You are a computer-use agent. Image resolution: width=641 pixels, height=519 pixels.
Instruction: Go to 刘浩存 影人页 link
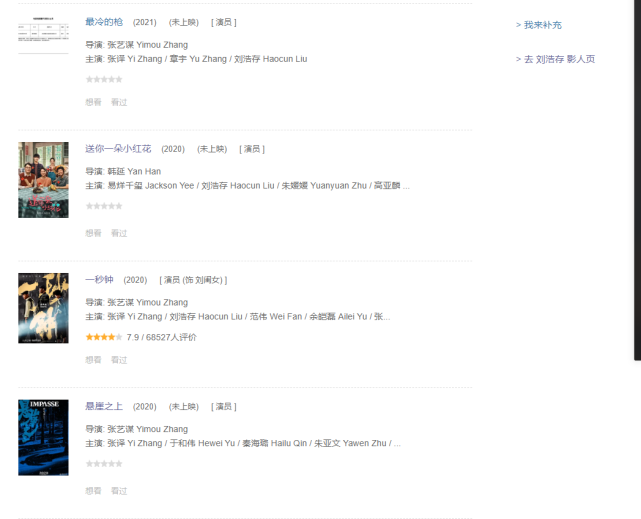(556, 59)
